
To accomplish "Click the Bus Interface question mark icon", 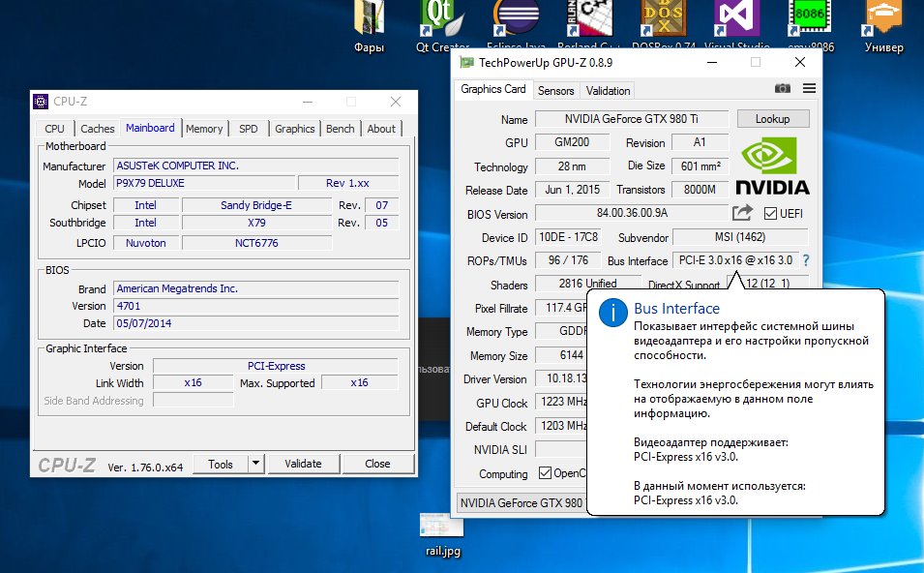I will (x=806, y=260).
